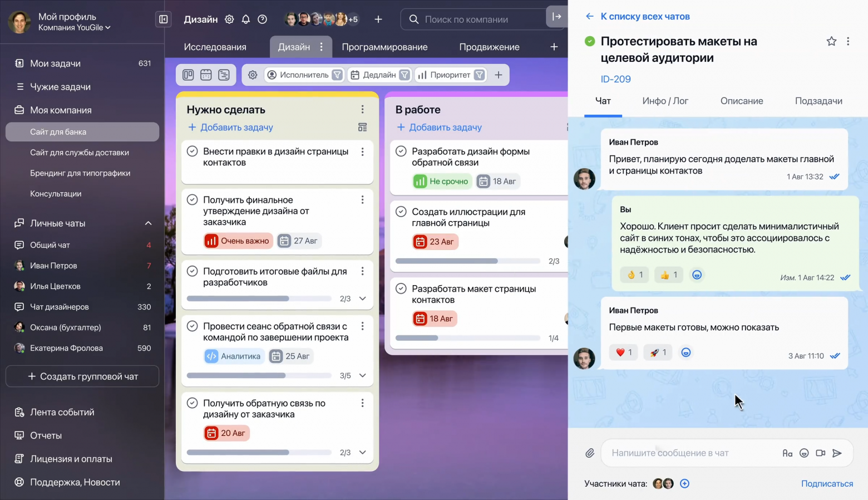Switch board to calendar view
Screen dimensions: 868x500
tap(206, 74)
